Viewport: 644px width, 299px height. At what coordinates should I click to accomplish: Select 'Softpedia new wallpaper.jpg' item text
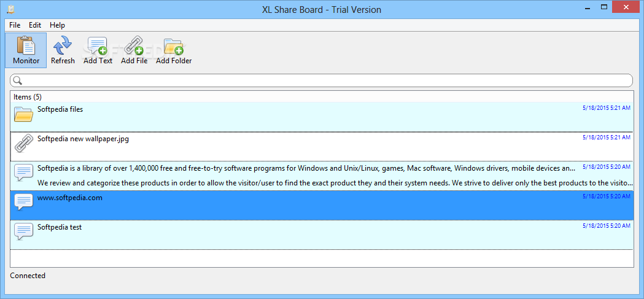(x=83, y=139)
